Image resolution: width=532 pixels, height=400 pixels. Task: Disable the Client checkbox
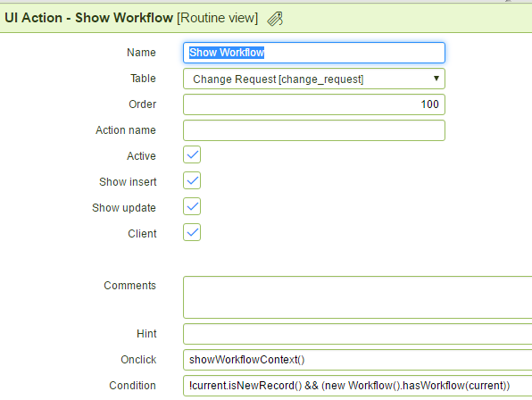click(x=192, y=232)
